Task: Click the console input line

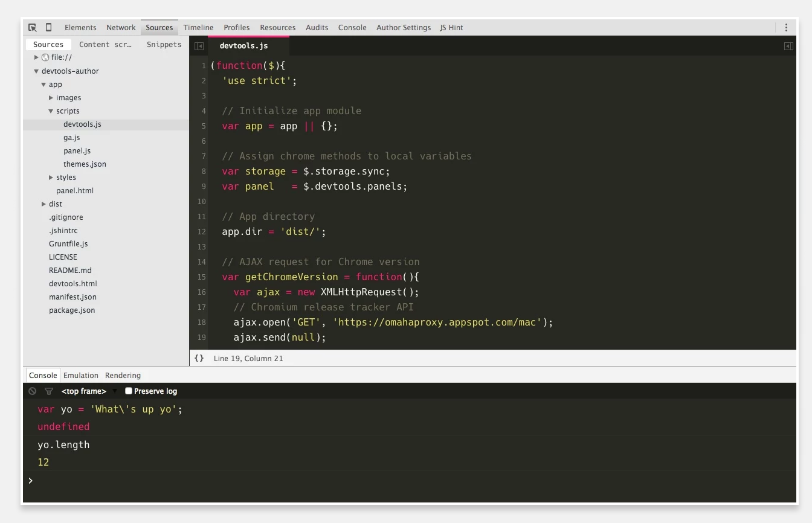Action: pyautogui.click(x=411, y=481)
